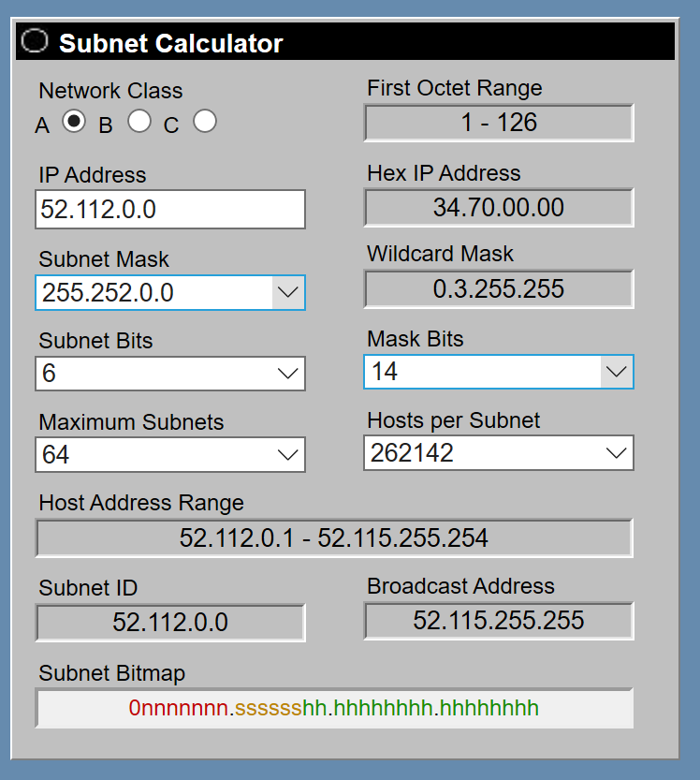Click the Mask Bits label
The image size is (700, 780).
click(x=416, y=339)
